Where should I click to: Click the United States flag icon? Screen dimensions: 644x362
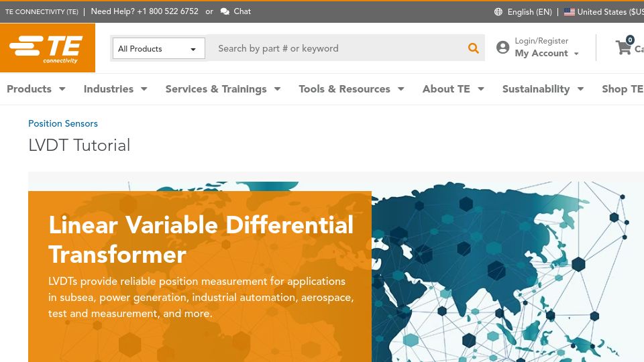[570, 12]
